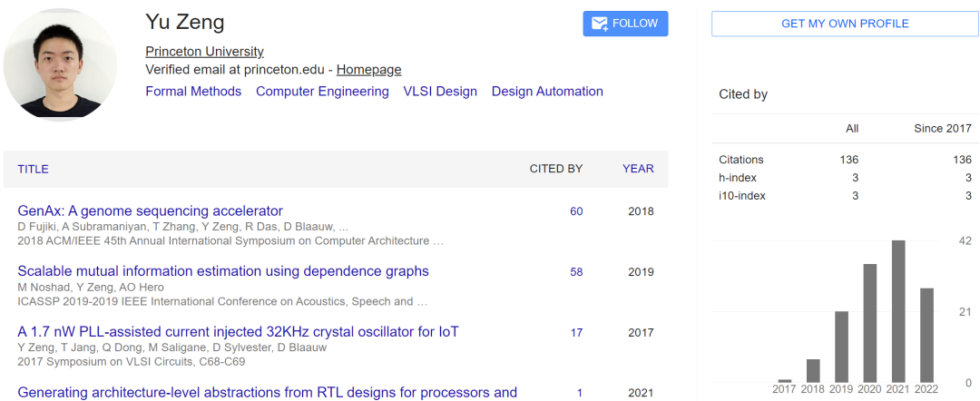Viewport: 980px width, 401px height.
Task: Sort publications by Year column header
Action: point(638,169)
